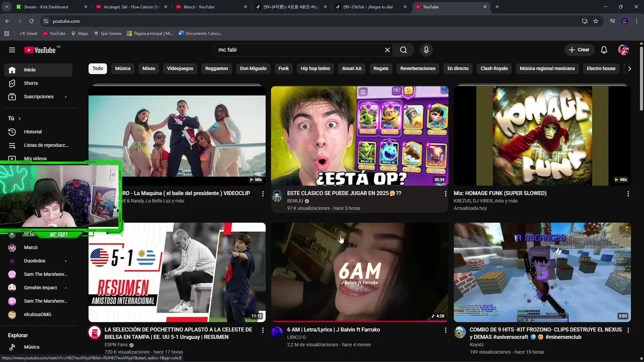Image resolution: width=644 pixels, height=362 pixels.
Task: Click the ESTE CLASICO SE PUEDE JUGAR title
Action: [x=344, y=193]
